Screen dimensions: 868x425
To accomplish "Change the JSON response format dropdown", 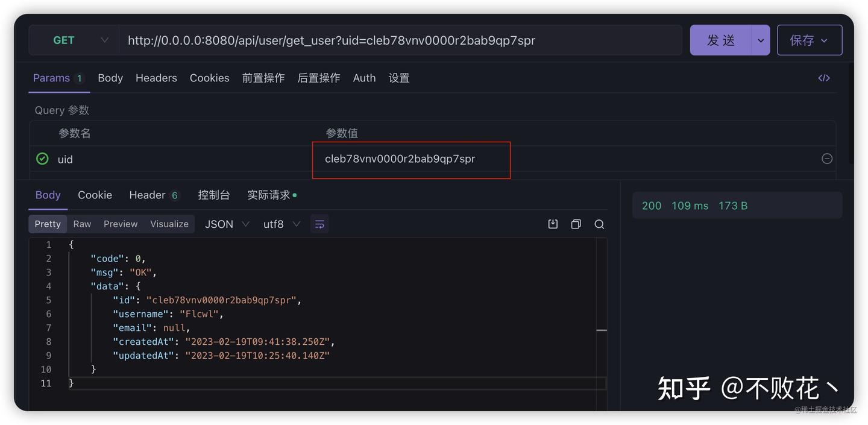I will click(227, 224).
